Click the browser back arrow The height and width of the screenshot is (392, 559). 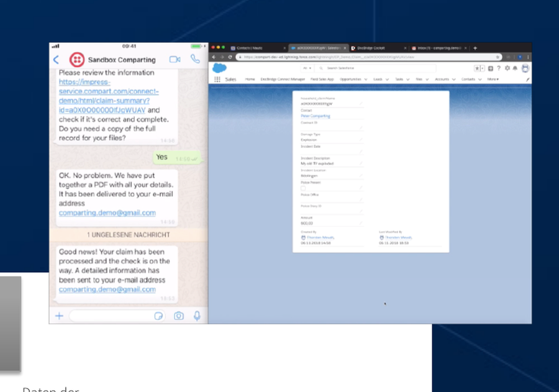click(214, 57)
